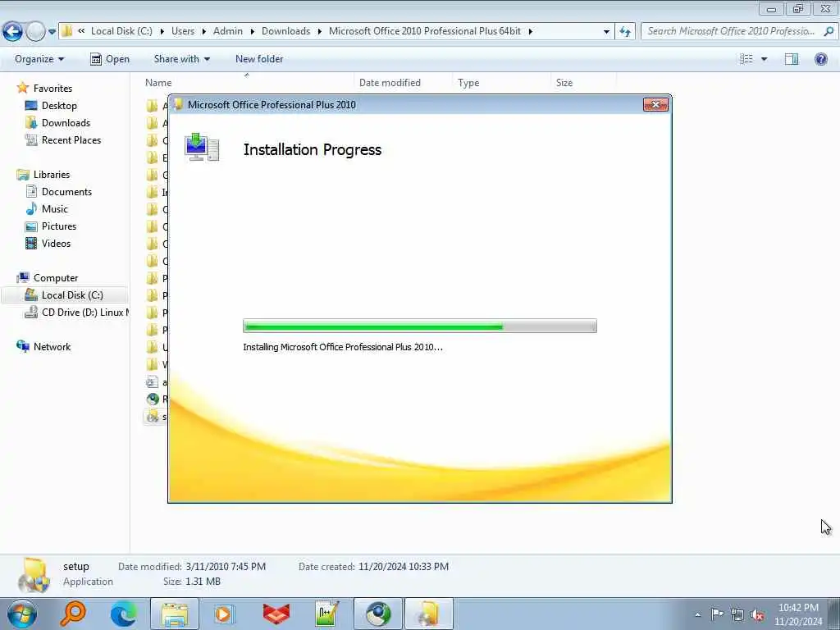Select Local Disk (C:) in navigation pane
Image resolution: width=840 pixels, height=630 pixels.
tap(65, 295)
